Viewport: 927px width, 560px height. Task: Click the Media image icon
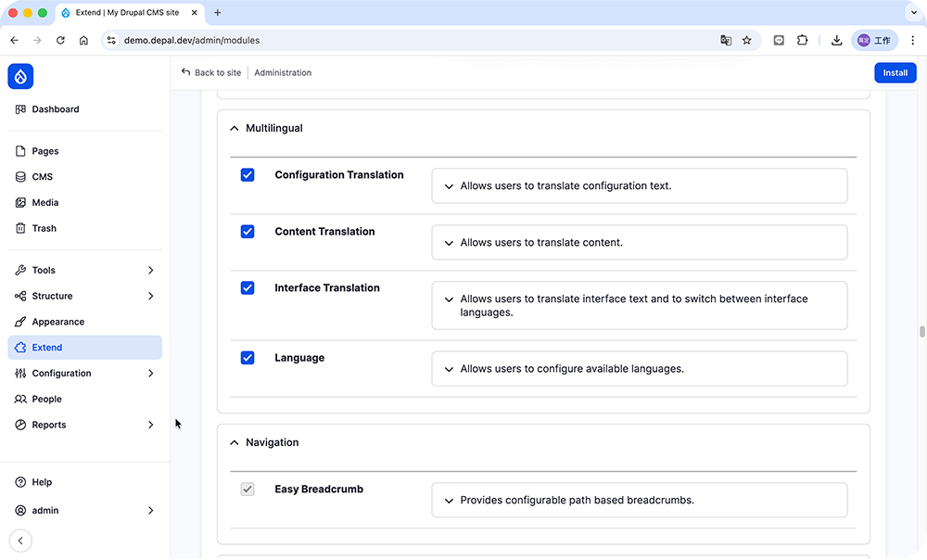point(20,202)
